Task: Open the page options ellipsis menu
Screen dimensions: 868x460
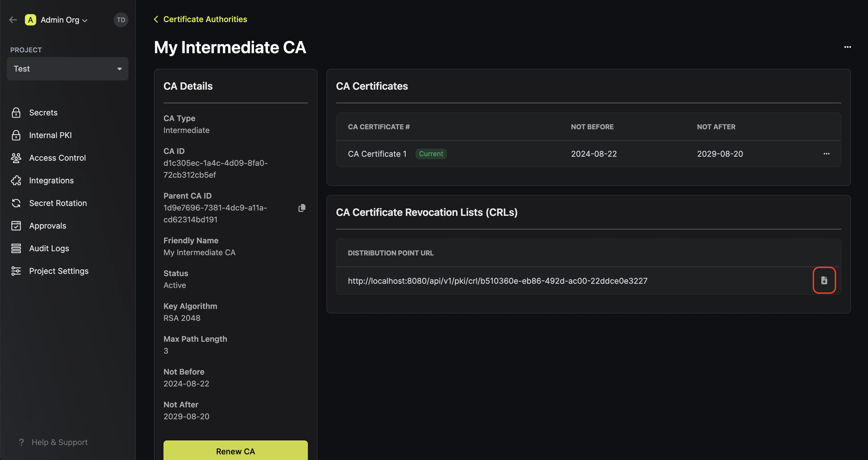Action: [847, 47]
